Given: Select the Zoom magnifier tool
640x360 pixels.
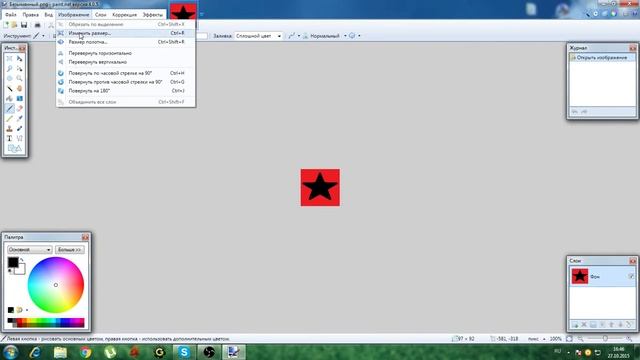Looking at the screenshot, I should point(19,78).
